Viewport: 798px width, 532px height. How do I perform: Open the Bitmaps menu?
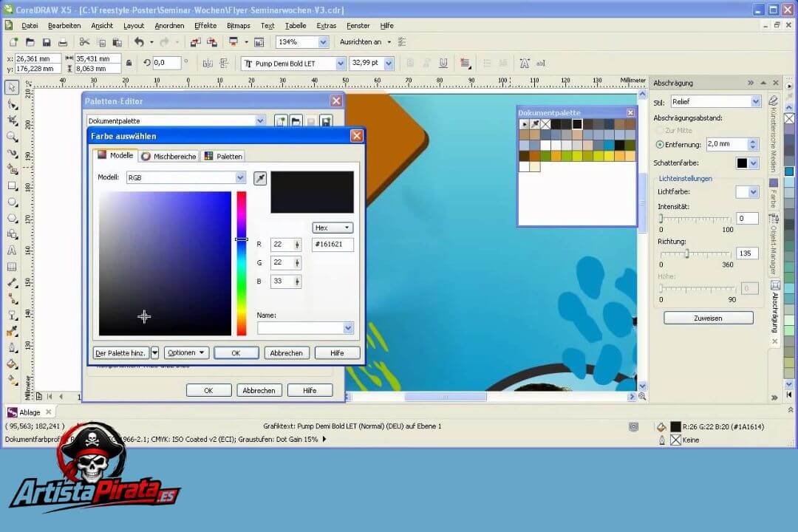238,25
